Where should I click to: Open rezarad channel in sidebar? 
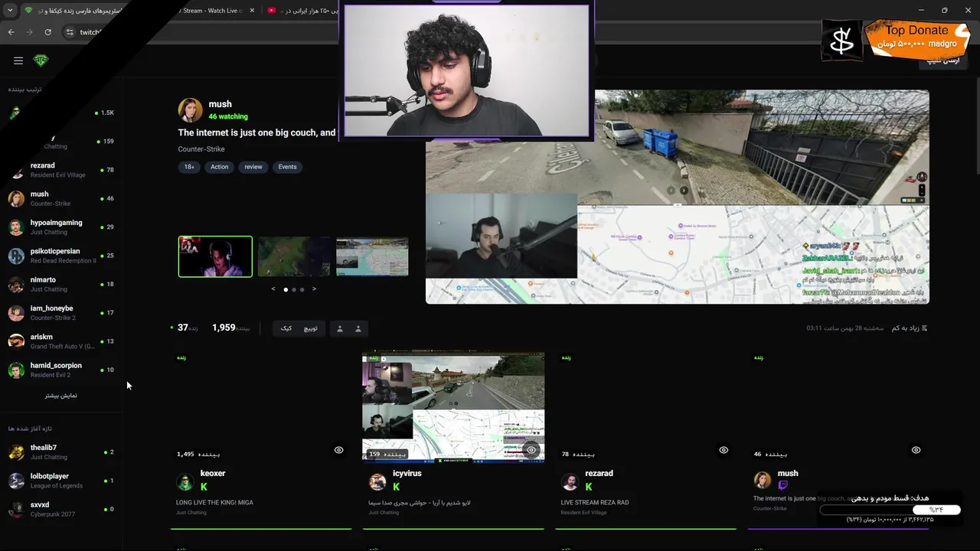pos(61,170)
